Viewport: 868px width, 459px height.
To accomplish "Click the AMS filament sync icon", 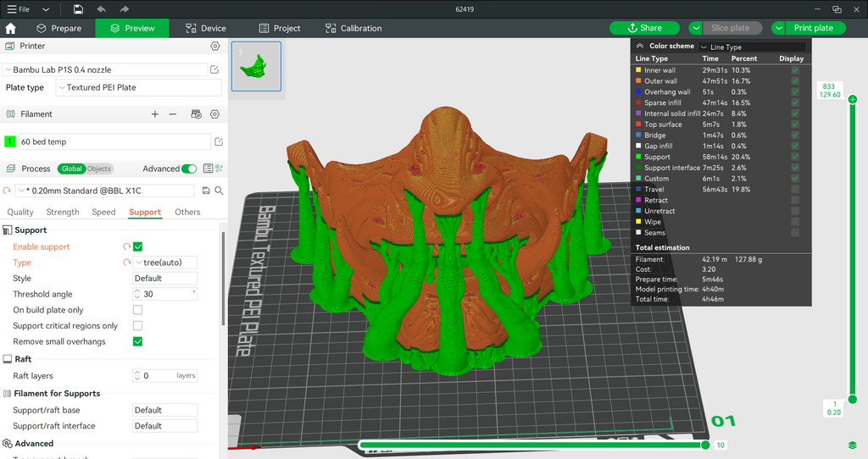I will coord(196,114).
